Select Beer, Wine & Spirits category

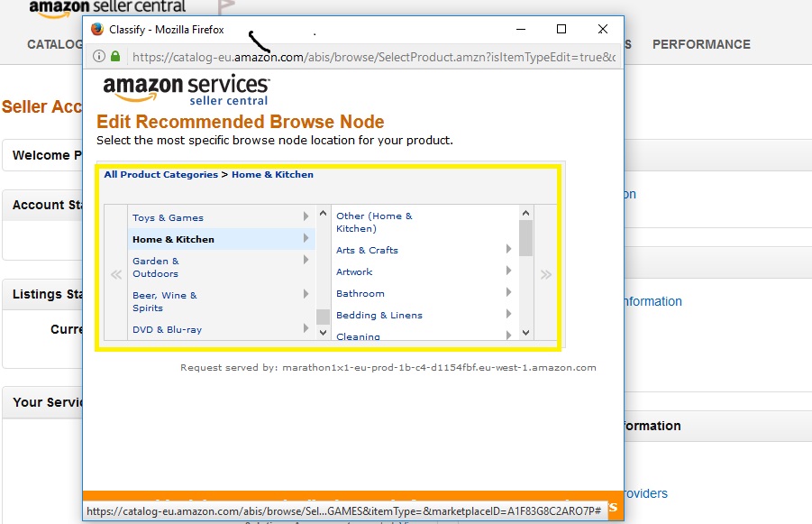coord(165,301)
